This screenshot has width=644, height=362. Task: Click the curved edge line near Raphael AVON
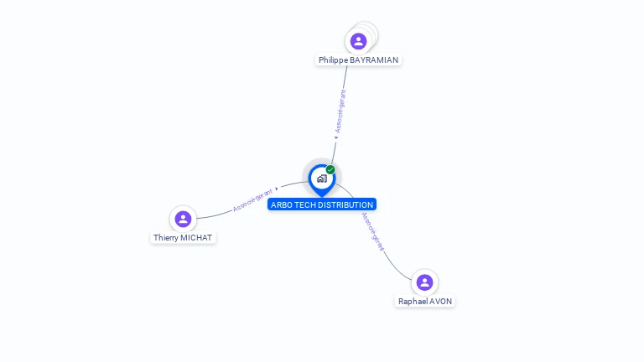point(397,268)
